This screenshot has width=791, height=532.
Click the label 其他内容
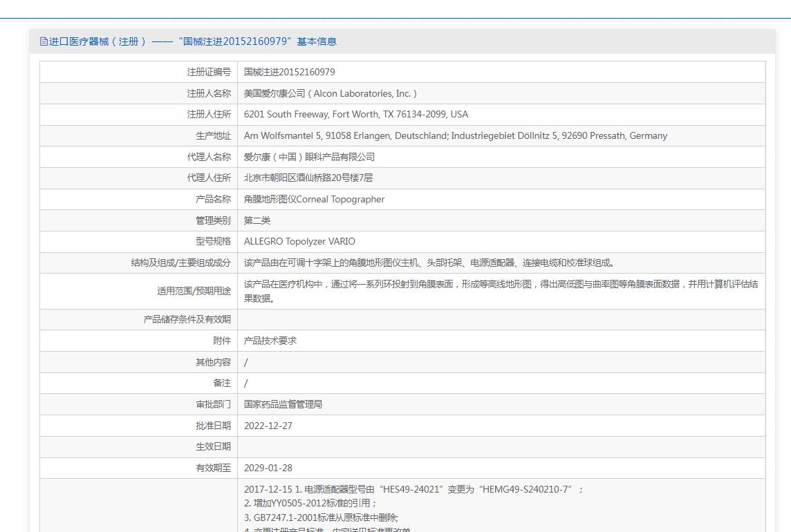click(214, 362)
